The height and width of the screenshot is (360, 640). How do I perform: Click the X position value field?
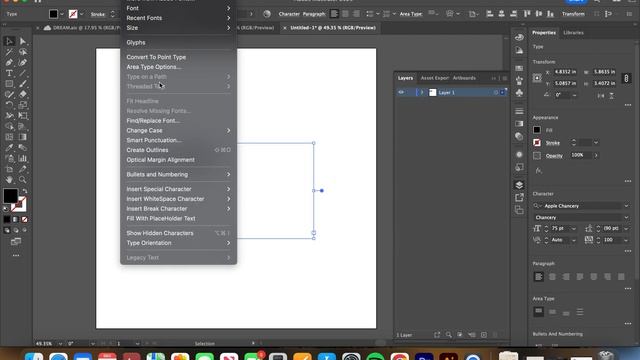[565, 72]
